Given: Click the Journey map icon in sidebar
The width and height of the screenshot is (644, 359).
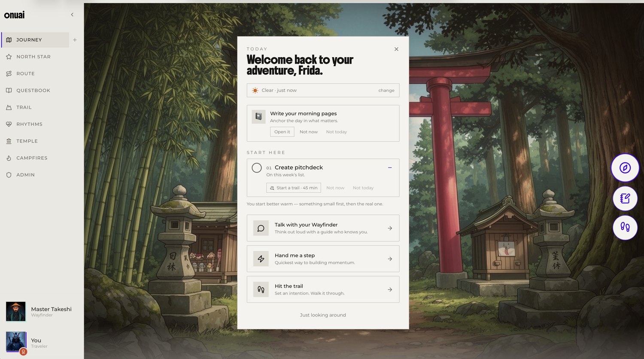Looking at the screenshot, I should coord(9,40).
